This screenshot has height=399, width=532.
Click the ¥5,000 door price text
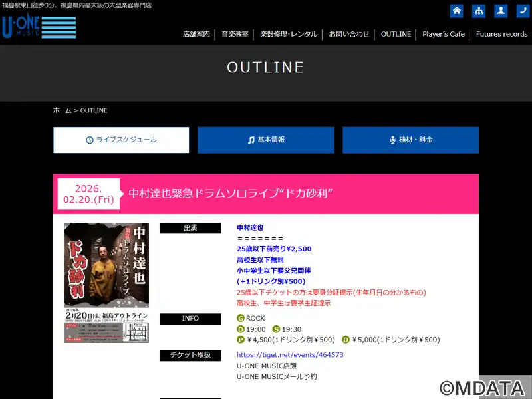[x=396, y=340]
